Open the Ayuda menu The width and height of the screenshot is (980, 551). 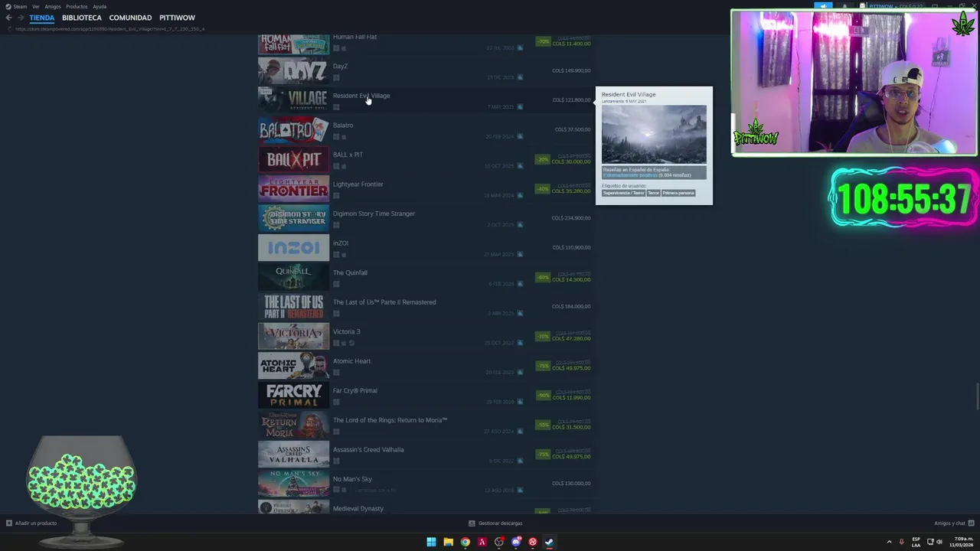coord(100,6)
